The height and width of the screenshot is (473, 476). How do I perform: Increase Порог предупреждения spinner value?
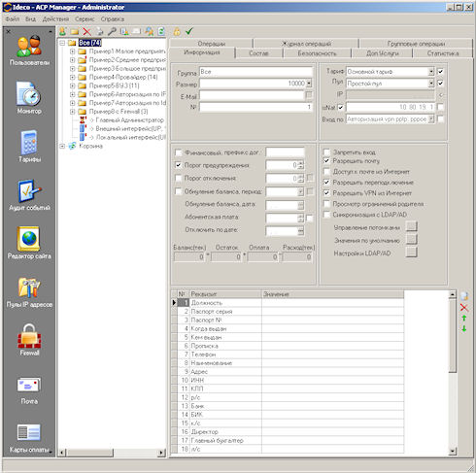pyautogui.click(x=301, y=163)
